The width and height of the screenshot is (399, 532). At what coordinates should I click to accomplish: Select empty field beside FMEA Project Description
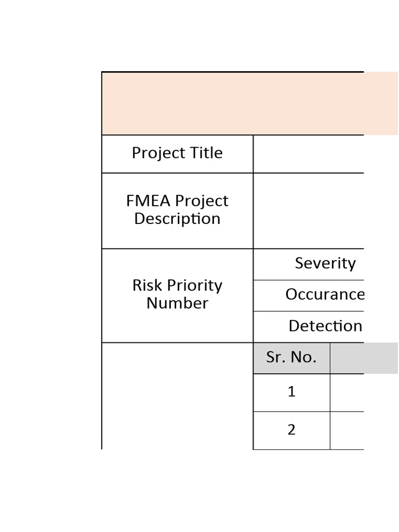[309, 211]
